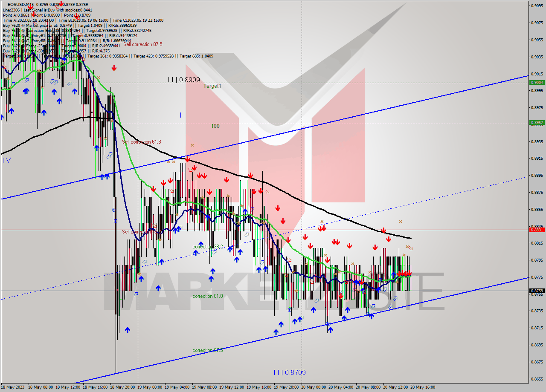Click the '19 May 08:00' time label
Viewport: 546px width, 392px height.
pos(205,387)
